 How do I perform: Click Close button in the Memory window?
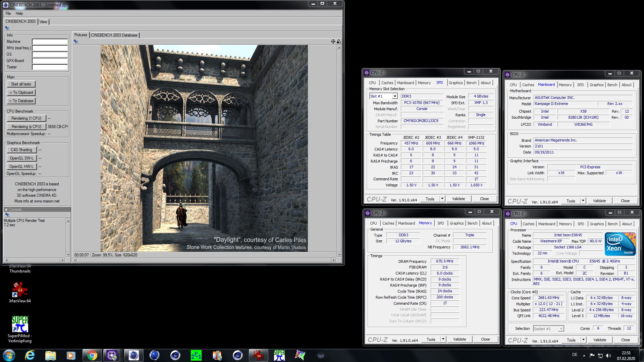click(485, 339)
